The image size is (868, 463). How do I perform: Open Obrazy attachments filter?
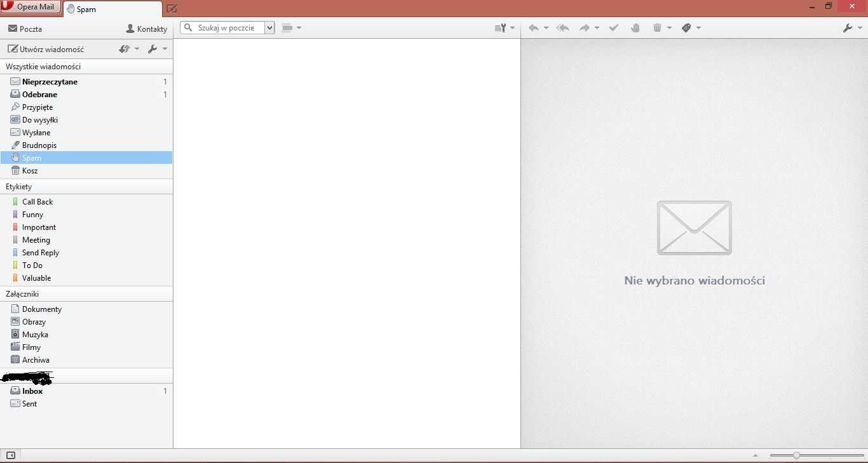[86, 321]
